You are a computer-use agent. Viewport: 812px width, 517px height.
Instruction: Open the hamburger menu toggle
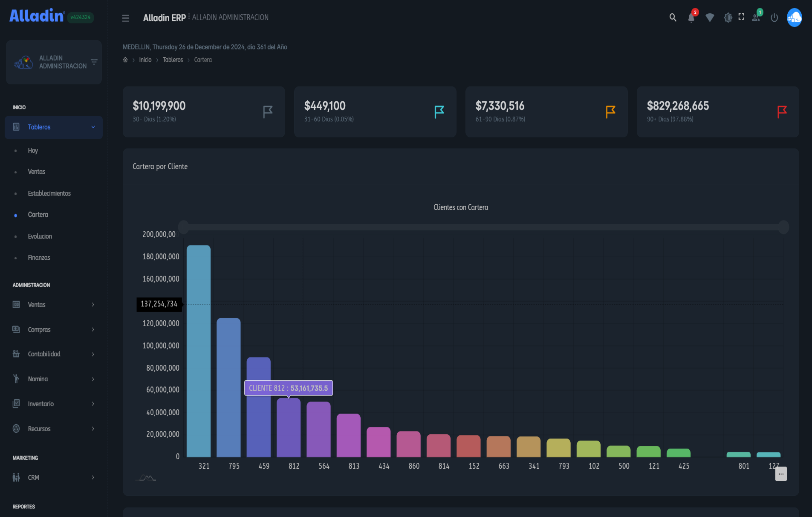[125, 18]
